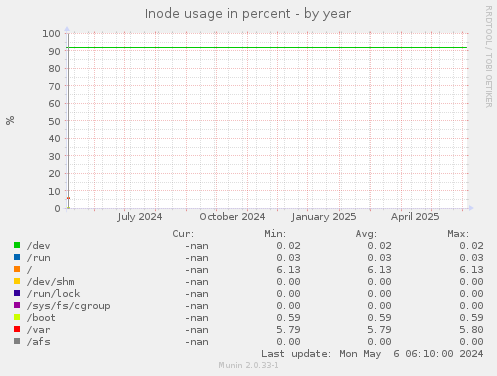Click the 'October 2024' axis label
This screenshot has height=376, width=497.
(x=232, y=217)
